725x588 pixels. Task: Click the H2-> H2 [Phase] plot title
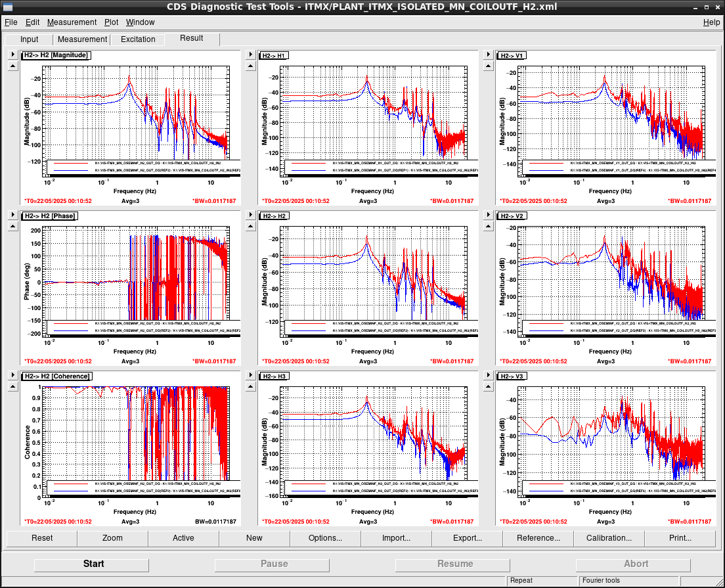tap(49, 216)
